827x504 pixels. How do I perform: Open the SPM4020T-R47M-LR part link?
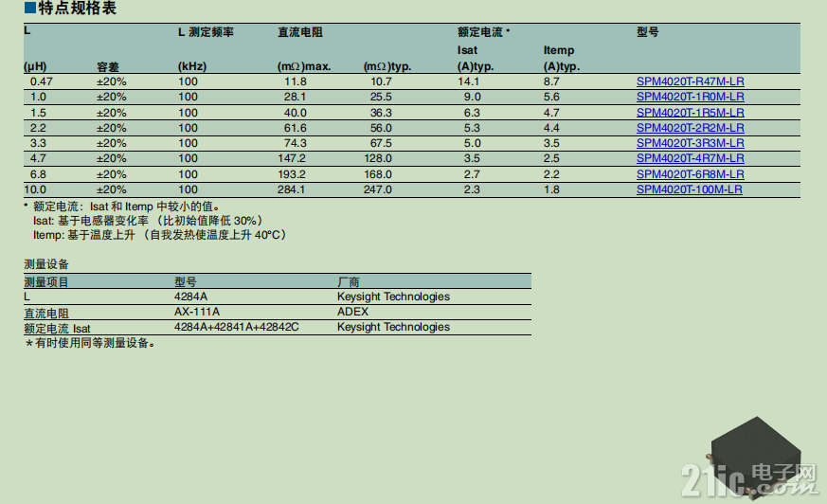click(x=690, y=81)
